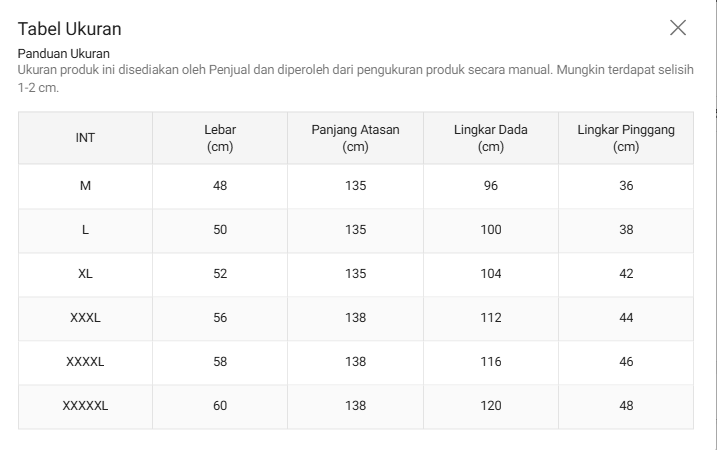
Task: Click the Lingkar Pinggang column header
Action: point(626,138)
